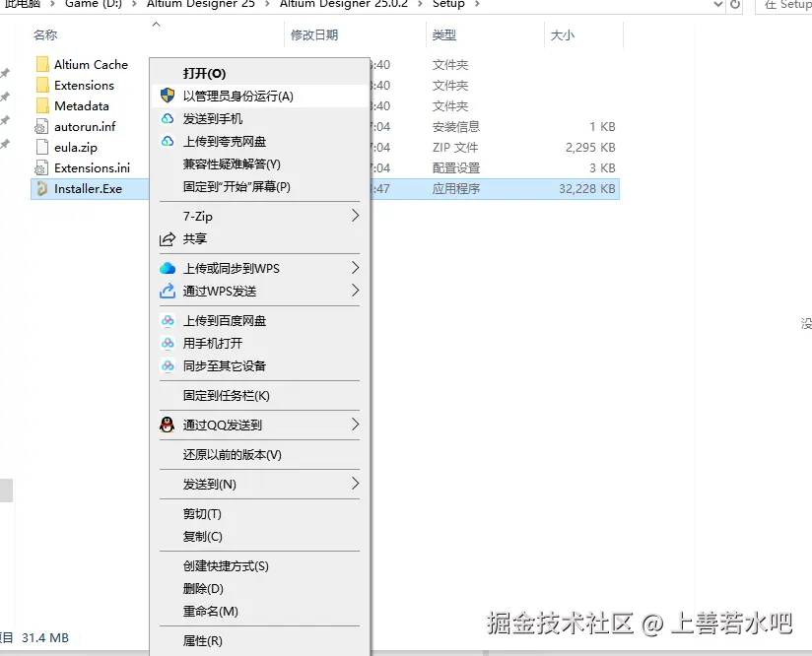
Task: Expand 发送到(N) submenu arrow
Action: (x=355, y=484)
